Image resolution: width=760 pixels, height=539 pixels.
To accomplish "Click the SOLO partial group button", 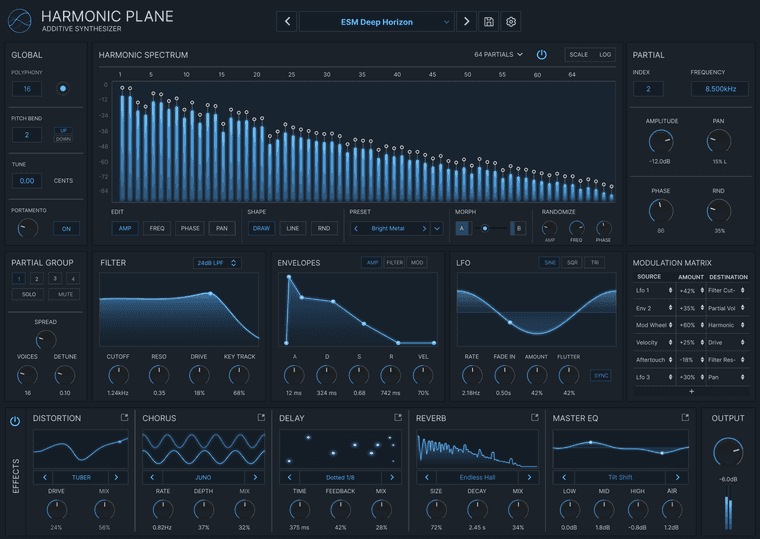I will (x=29, y=294).
